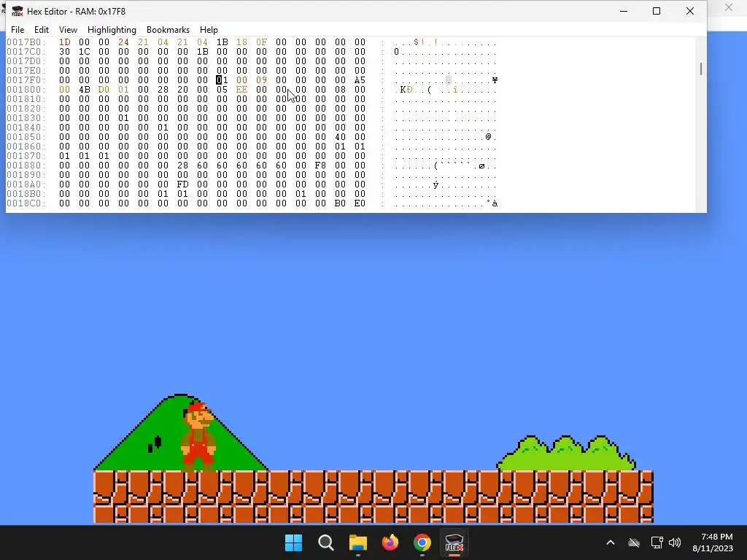The height and width of the screenshot is (560, 747).
Task: Select byte 4B in row 001800
Action: coord(85,90)
